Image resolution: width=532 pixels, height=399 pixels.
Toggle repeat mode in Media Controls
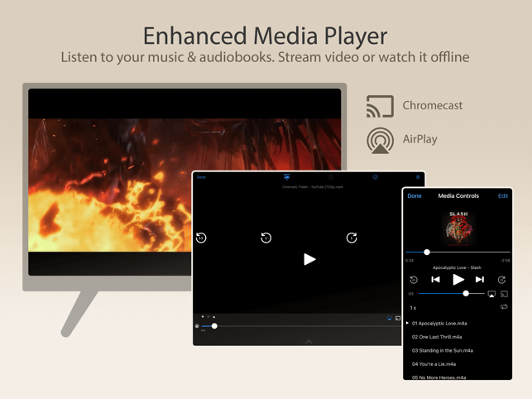coord(504,307)
